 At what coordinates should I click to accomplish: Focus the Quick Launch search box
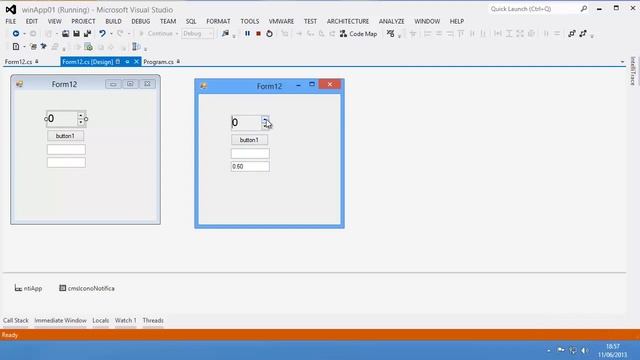[533, 9]
